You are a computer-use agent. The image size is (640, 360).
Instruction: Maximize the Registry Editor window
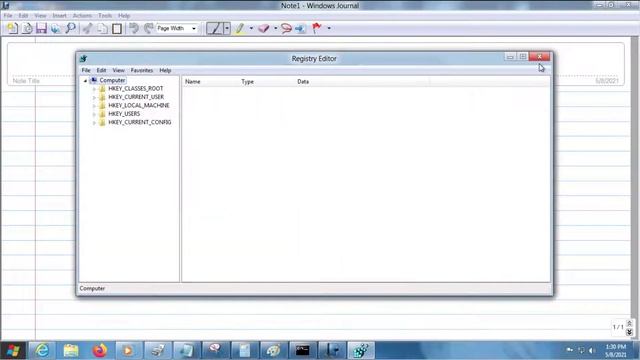(523, 57)
